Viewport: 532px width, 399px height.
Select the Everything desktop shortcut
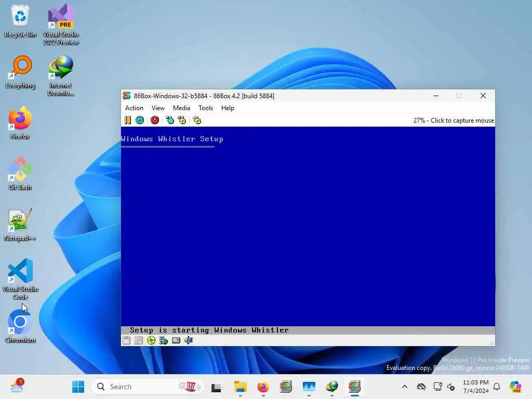(20, 72)
